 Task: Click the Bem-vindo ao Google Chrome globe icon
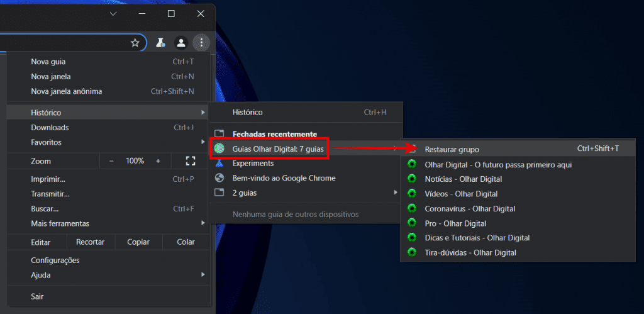click(x=219, y=178)
